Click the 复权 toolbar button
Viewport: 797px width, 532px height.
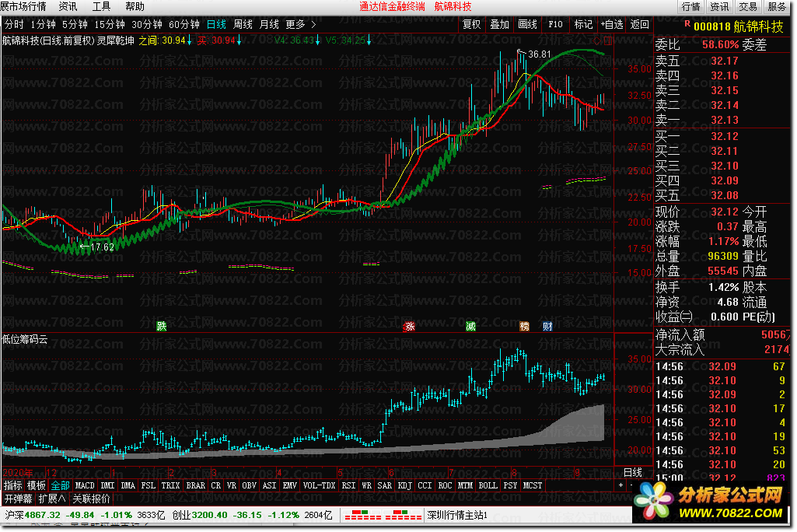[471, 24]
